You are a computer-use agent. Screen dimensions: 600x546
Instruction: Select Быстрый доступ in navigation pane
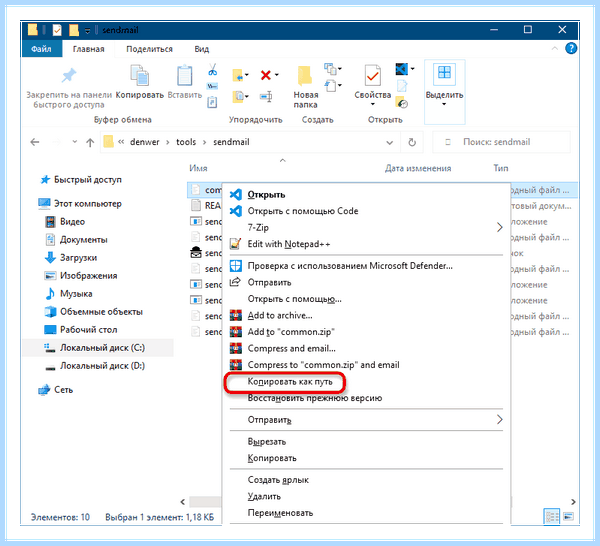click(x=88, y=179)
